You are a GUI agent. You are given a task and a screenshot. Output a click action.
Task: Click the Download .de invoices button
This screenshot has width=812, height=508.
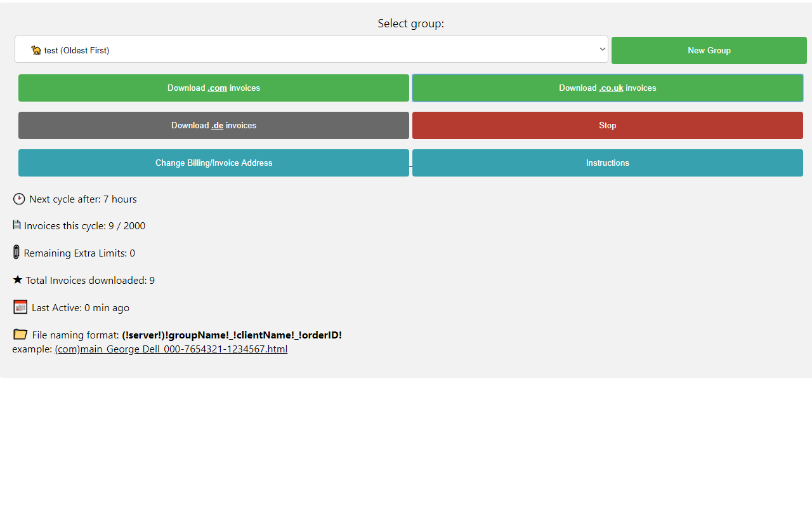tap(214, 125)
